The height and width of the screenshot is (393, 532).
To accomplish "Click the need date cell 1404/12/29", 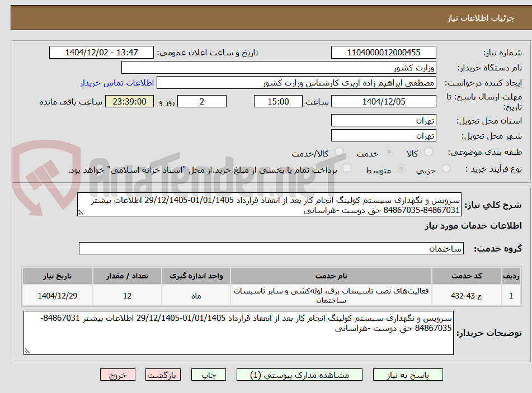I will click(57, 296).
